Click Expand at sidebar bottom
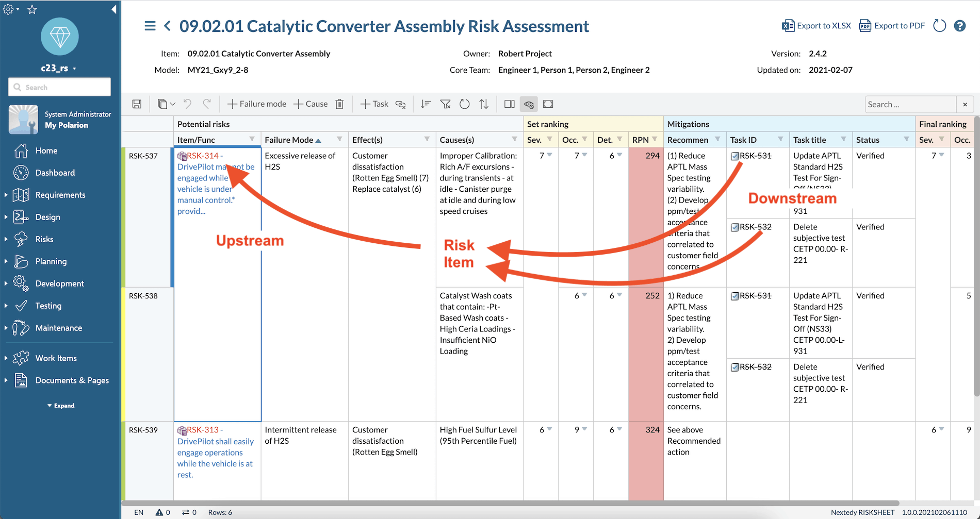Viewport: 980px width, 519px height. tap(60, 406)
